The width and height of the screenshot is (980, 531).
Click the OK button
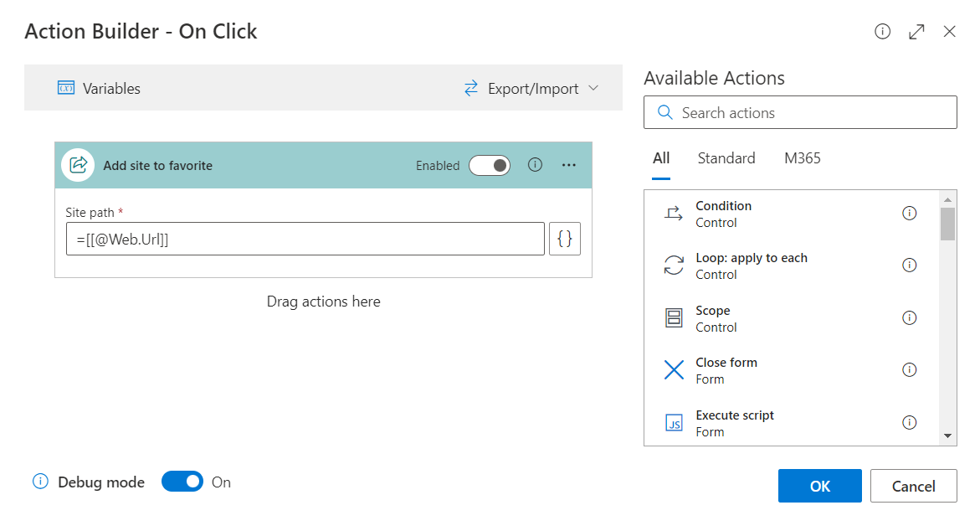(819, 486)
